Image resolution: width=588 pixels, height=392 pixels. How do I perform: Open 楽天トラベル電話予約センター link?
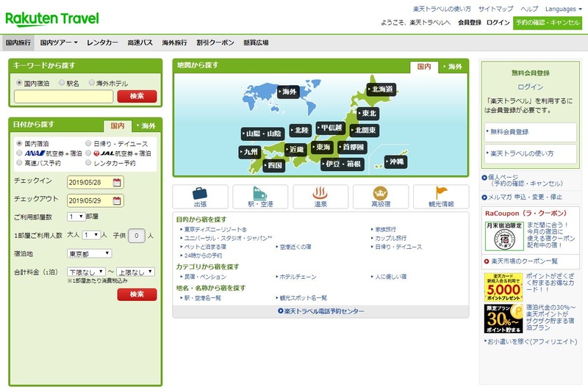(x=321, y=311)
